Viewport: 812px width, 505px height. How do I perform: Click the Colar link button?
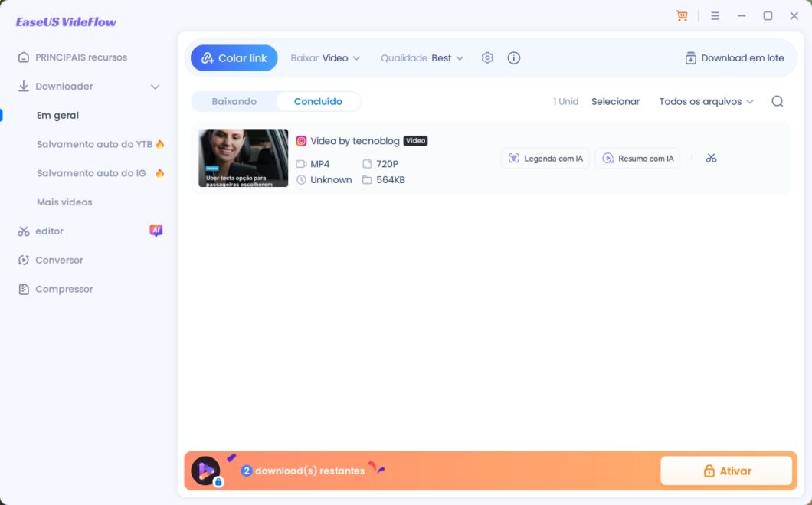(234, 57)
